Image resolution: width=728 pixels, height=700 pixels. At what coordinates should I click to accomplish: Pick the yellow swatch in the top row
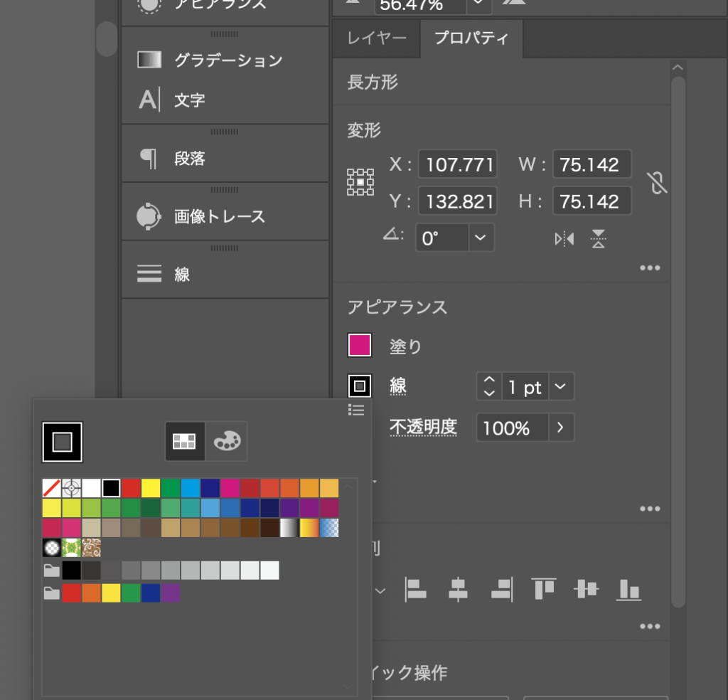[150, 488]
